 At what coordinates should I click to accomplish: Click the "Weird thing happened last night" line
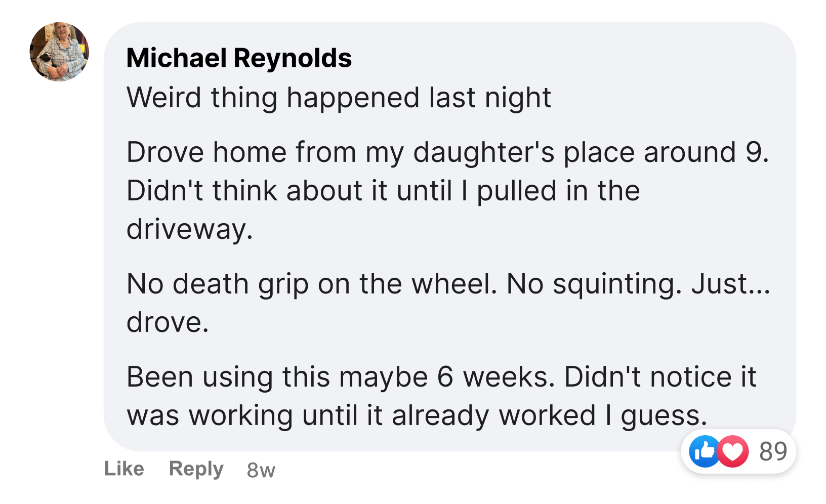pos(339,97)
